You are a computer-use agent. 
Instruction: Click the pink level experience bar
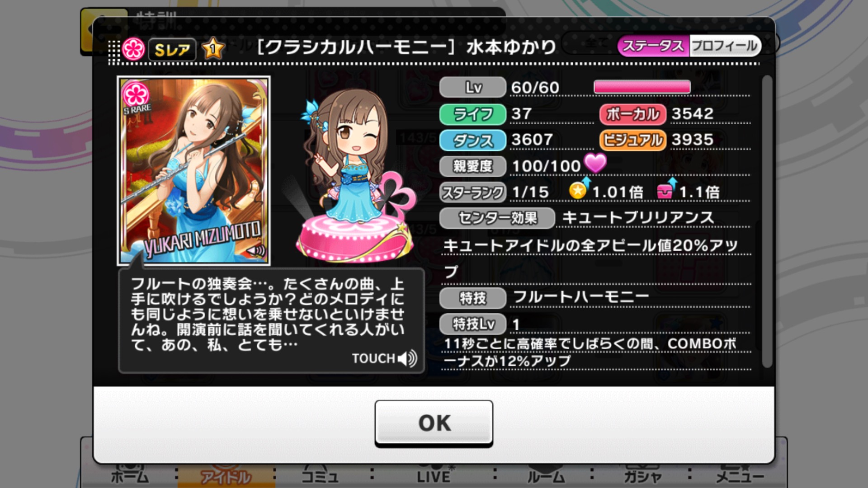(642, 87)
